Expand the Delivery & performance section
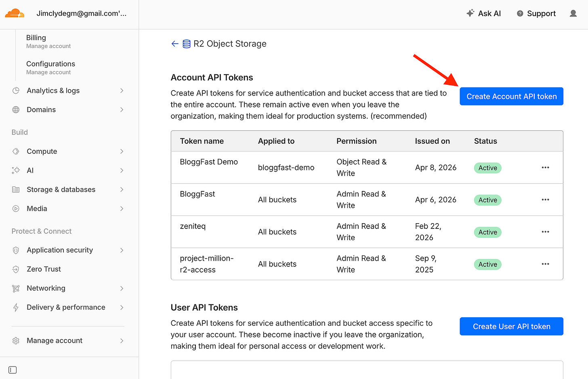The height and width of the screenshot is (379, 588). [x=122, y=307]
